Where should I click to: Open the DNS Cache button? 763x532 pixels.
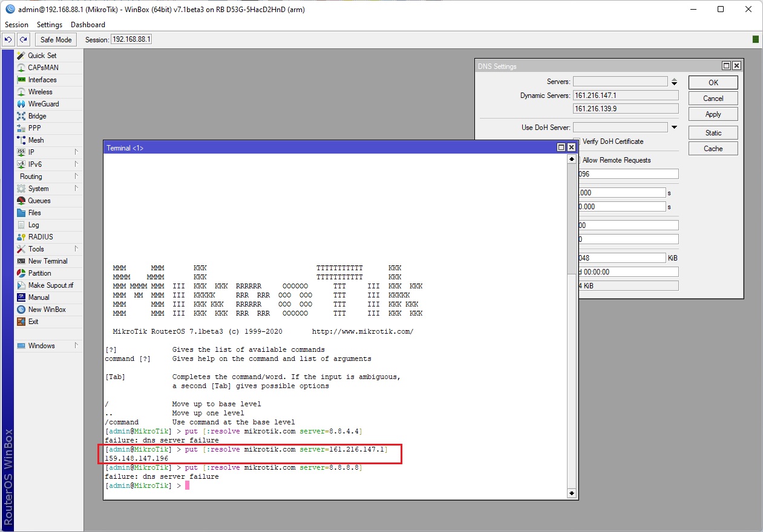point(713,149)
